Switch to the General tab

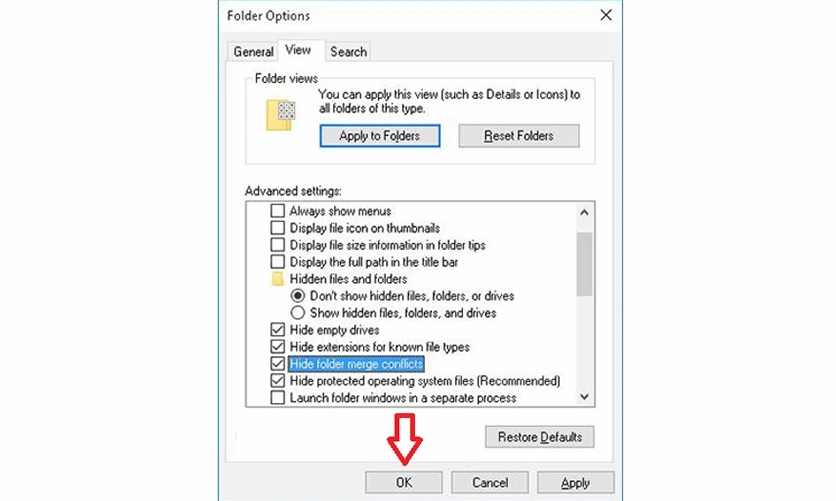coord(253,52)
